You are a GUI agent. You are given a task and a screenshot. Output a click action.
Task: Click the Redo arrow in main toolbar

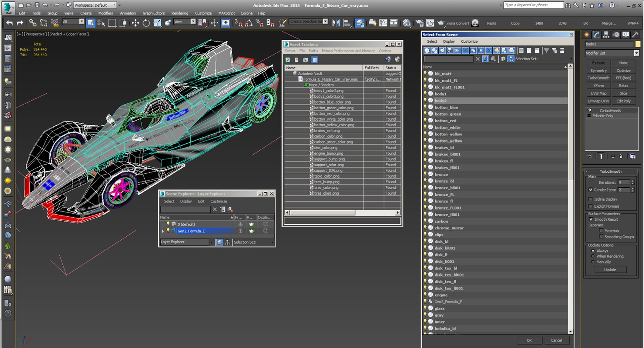click(x=20, y=23)
